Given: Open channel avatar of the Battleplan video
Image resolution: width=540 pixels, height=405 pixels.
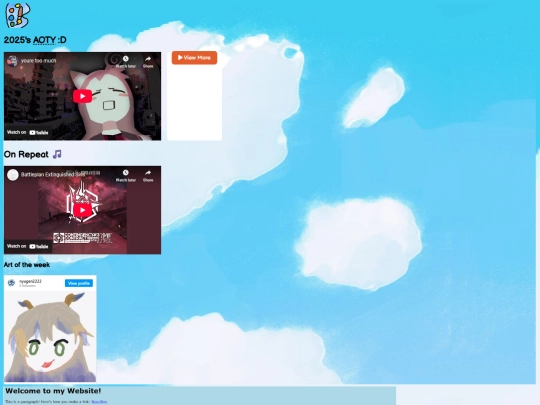Looking at the screenshot, I should 13,175.
